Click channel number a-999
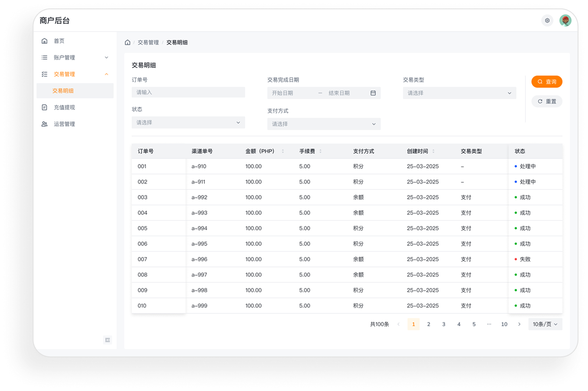The image size is (588, 391). tap(200, 306)
